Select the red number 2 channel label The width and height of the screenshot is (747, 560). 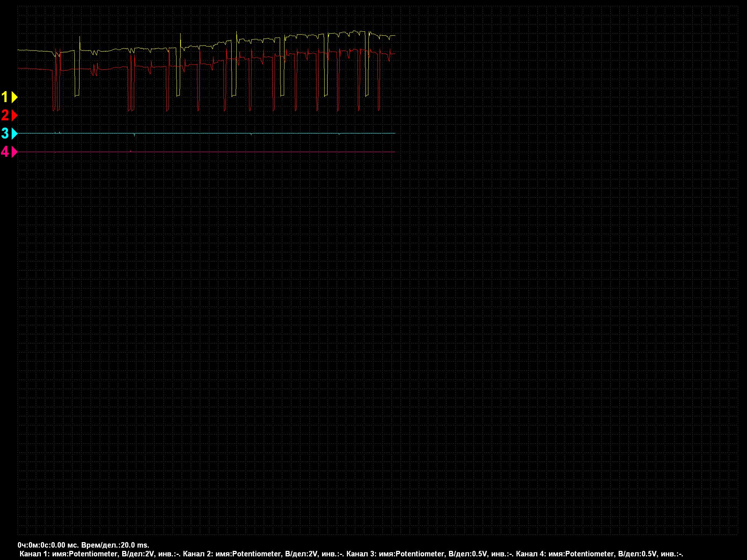[5, 116]
